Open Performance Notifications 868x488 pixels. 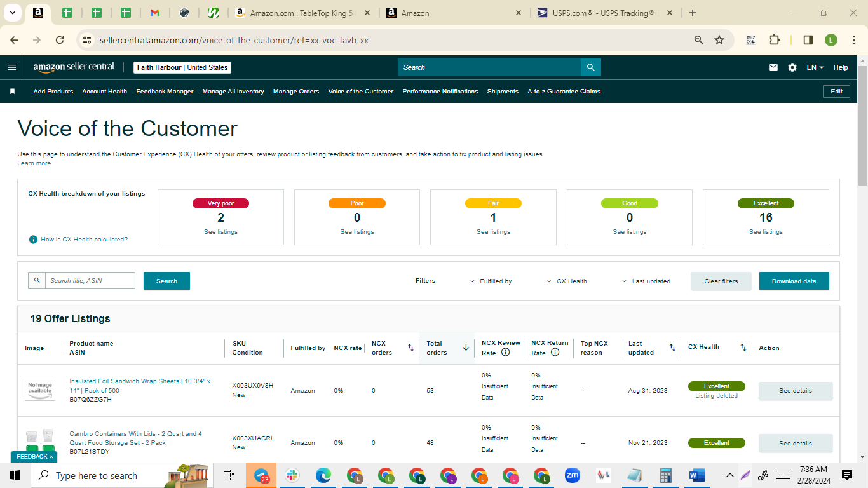(x=440, y=91)
